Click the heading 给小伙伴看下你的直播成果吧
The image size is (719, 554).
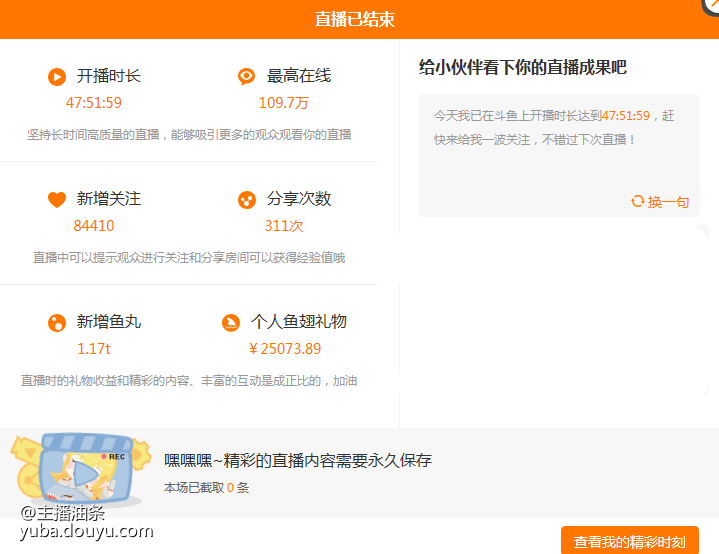click(x=522, y=67)
